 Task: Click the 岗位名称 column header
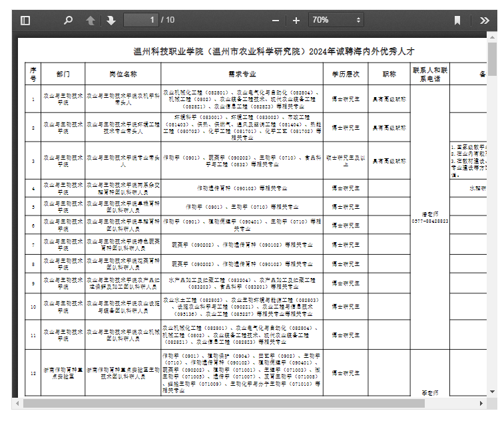(123, 74)
